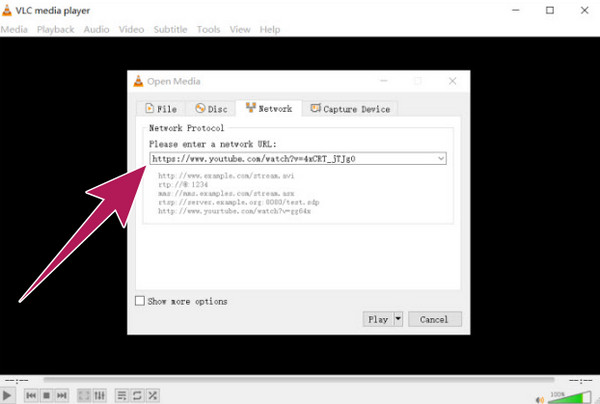Switch to the Disc tab
This screenshot has height=404, width=600.
(211, 109)
